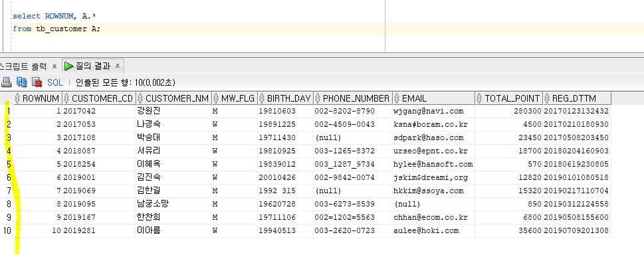Click registration cell 20170123132432
644x257 pixels.
(577, 111)
